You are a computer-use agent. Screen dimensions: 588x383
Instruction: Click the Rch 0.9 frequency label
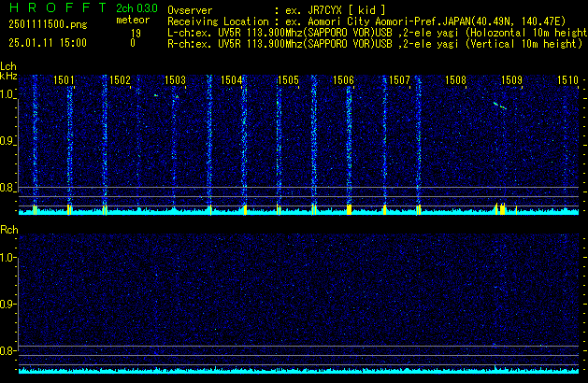(x=7, y=304)
